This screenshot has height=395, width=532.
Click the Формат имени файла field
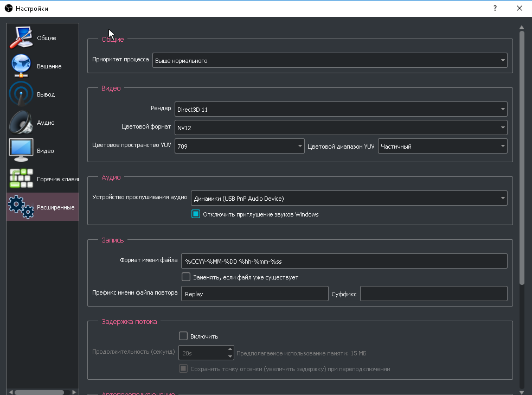pyautogui.click(x=344, y=261)
